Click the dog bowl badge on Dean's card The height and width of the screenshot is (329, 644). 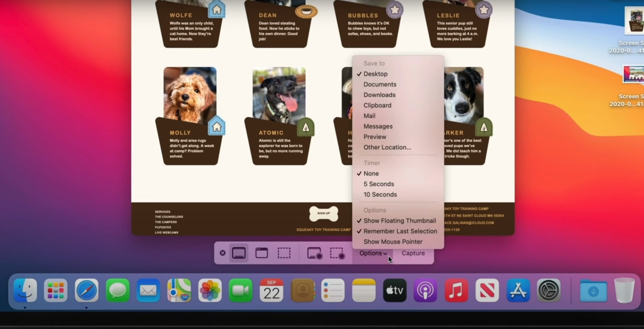(x=306, y=12)
